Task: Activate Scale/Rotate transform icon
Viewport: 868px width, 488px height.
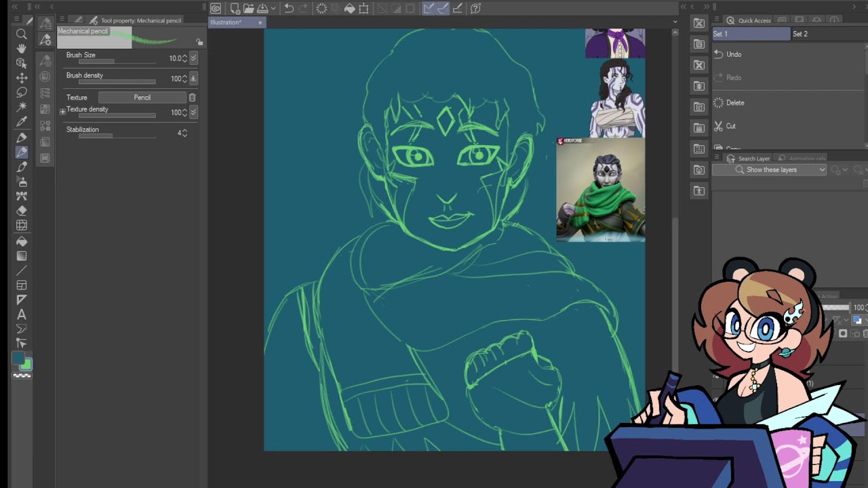Action: [364, 8]
